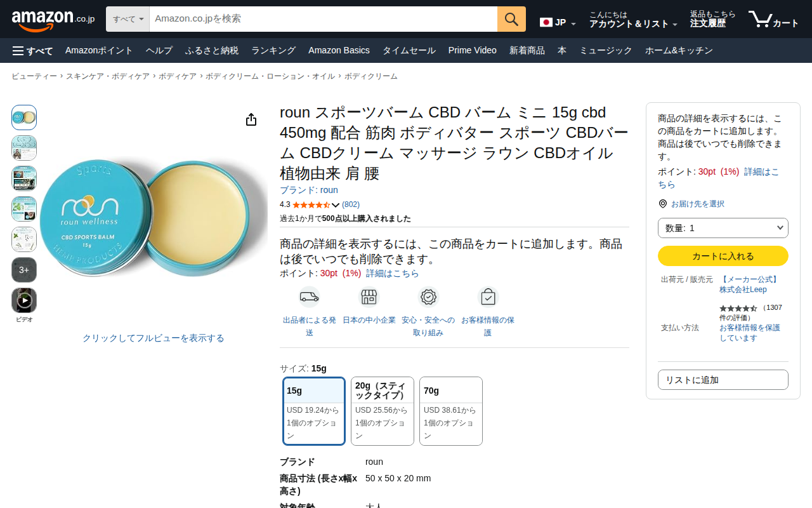Open 返品もこちら 注文履歴 link
This screenshot has height=508, width=812.
pos(713,20)
